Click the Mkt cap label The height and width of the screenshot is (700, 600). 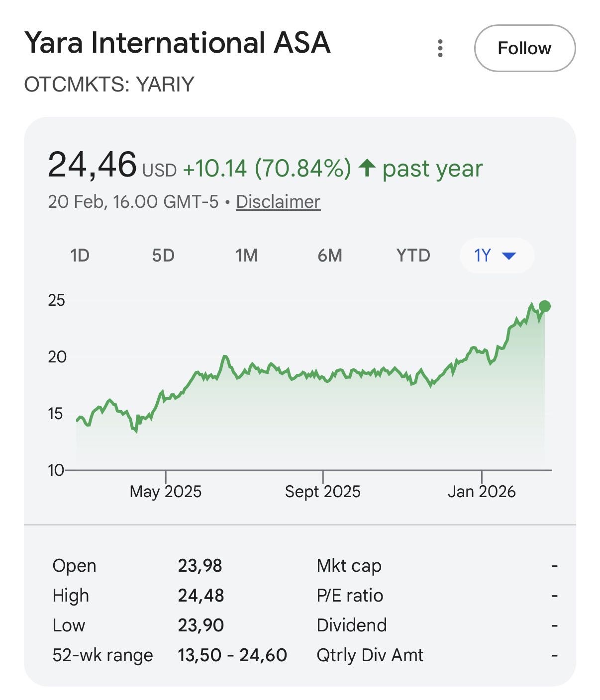[x=349, y=566]
